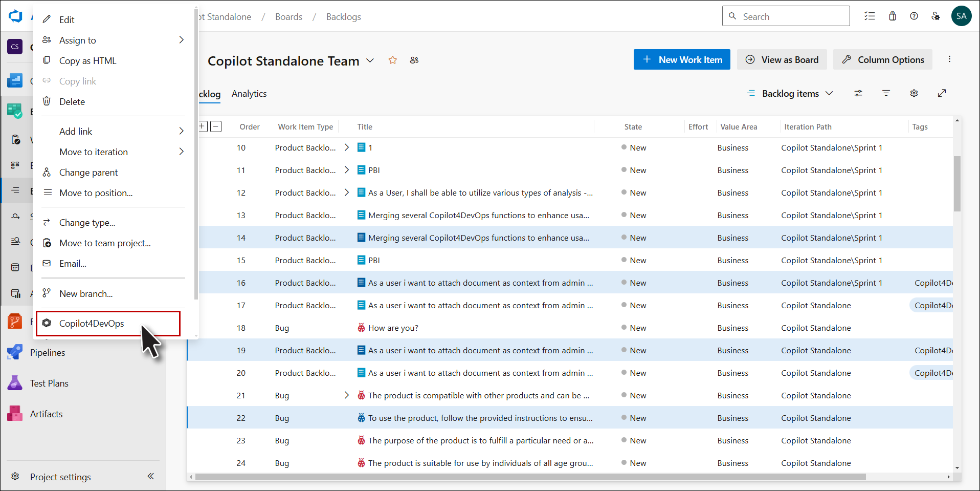Sort by the Order column header
The image size is (980, 491).
click(250, 126)
